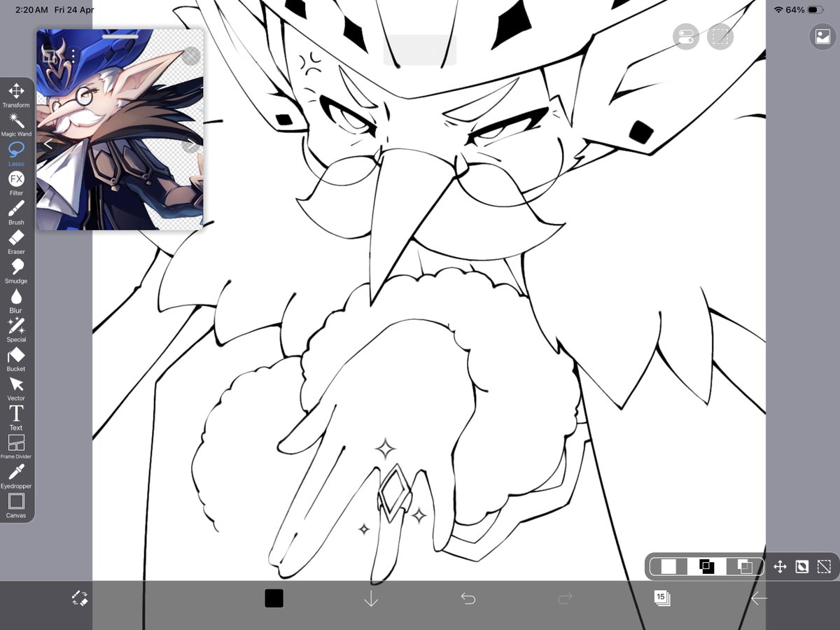
Task: Tap the Wi-Fi status icon
Action: pyautogui.click(x=778, y=10)
